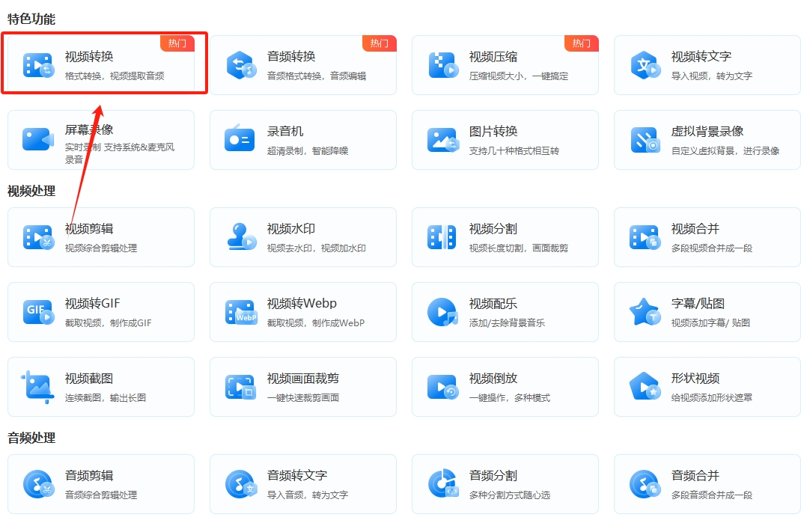Viewport: 801px width, 532px height.
Task: Open the 视频水印 stamp icon
Action: click(x=242, y=237)
